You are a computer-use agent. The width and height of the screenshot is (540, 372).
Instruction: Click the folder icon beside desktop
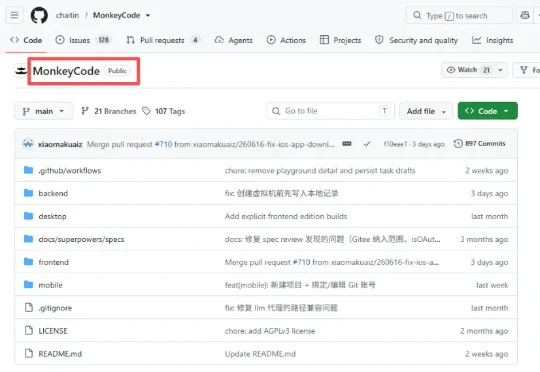coord(29,216)
